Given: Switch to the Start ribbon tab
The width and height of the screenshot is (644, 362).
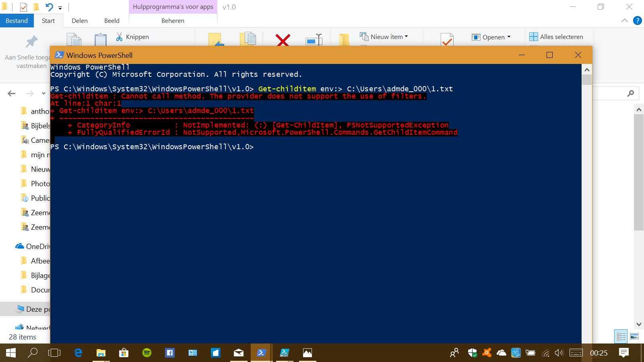Looking at the screenshot, I should [48, 21].
